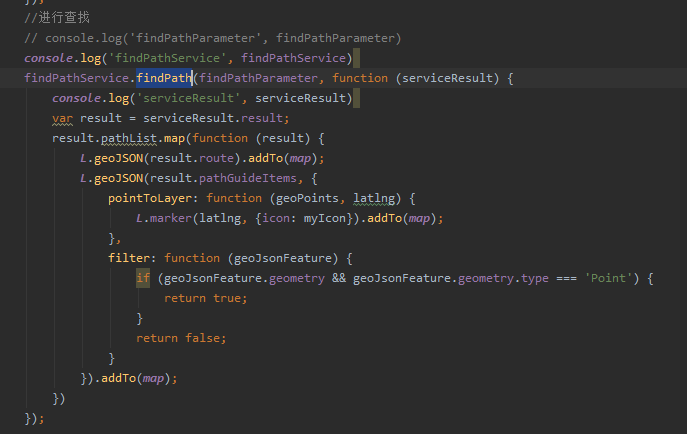Click the string 'serviceResult' in console.log
The width and height of the screenshot is (687, 434).
pyautogui.click(x=188, y=98)
